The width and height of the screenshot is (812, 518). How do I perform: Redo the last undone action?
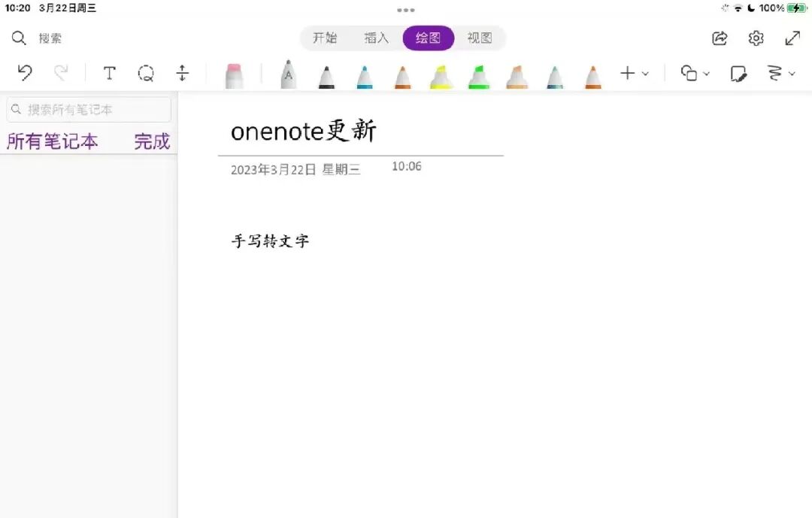tap(61, 72)
